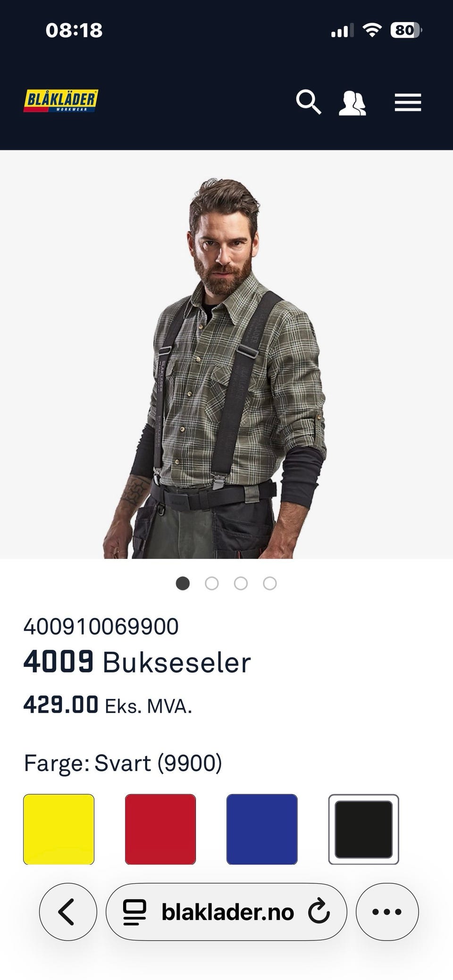
Task: Open the user account icon
Action: (352, 103)
